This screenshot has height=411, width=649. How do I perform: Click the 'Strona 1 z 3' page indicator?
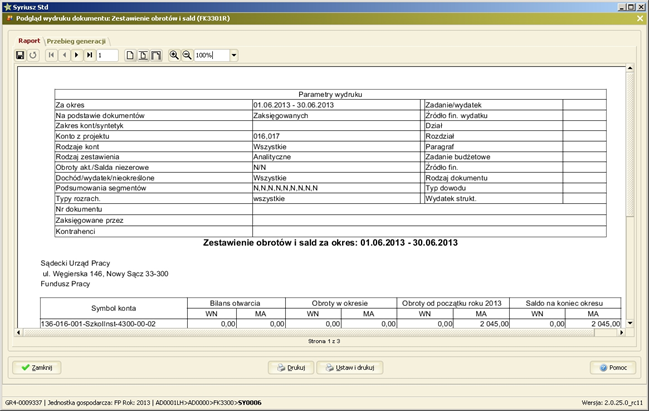click(324, 341)
